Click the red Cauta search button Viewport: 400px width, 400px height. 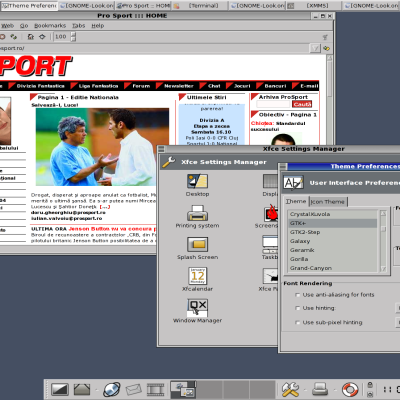coord(302,104)
